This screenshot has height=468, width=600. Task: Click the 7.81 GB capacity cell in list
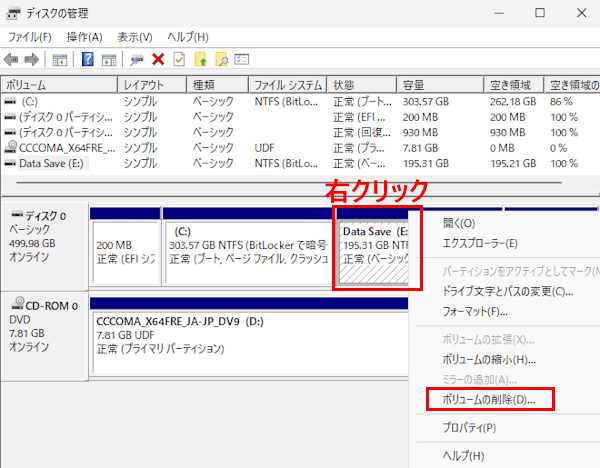coord(420,148)
